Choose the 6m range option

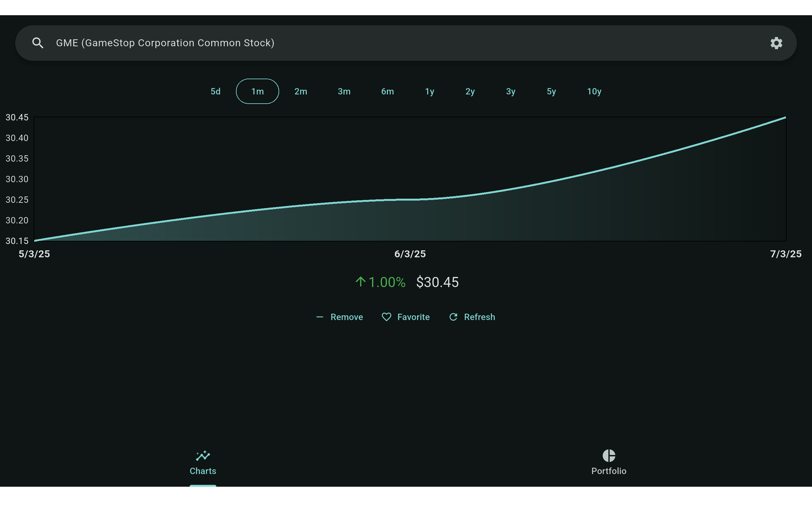[x=387, y=91]
